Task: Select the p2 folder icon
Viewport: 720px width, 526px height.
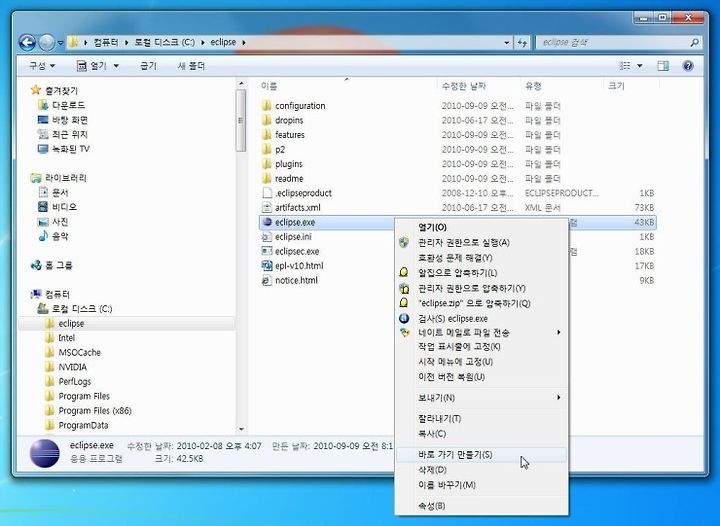Action: (267, 149)
